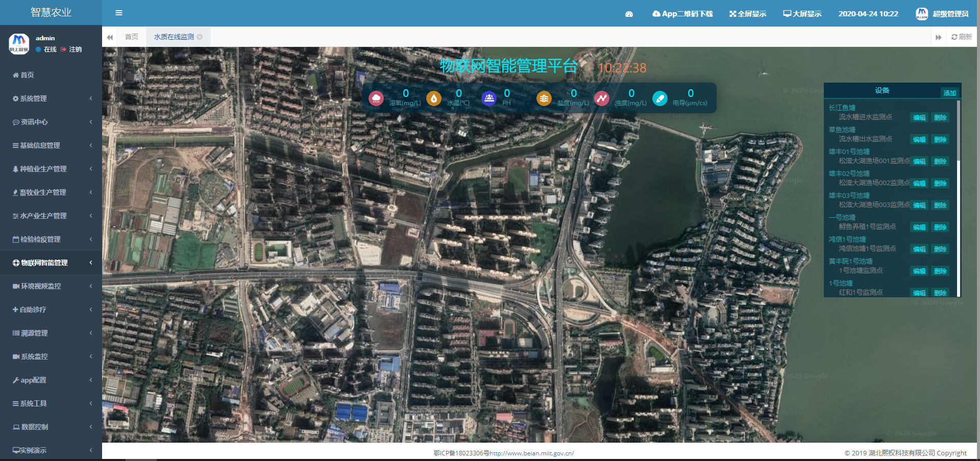
Task: Expand 水产业生产管理 sidebar menu
Action: point(51,216)
